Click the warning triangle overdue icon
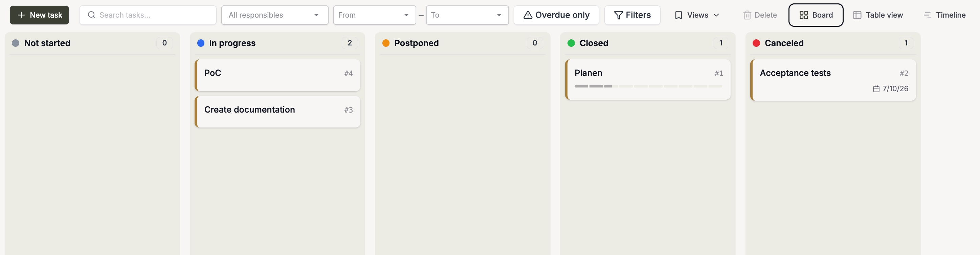 pos(528,15)
